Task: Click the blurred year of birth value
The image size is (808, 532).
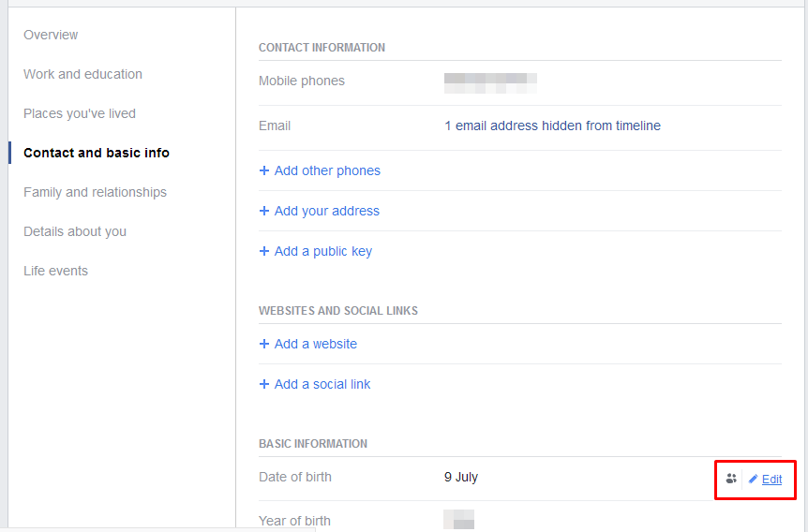Action: click(458, 519)
